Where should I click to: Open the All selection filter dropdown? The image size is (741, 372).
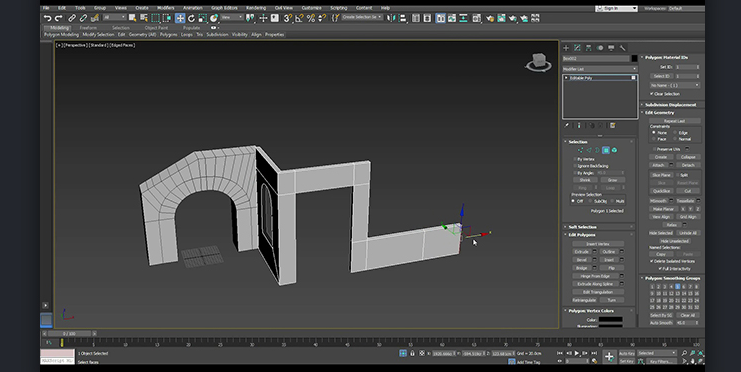pyautogui.click(x=114, y=17)
